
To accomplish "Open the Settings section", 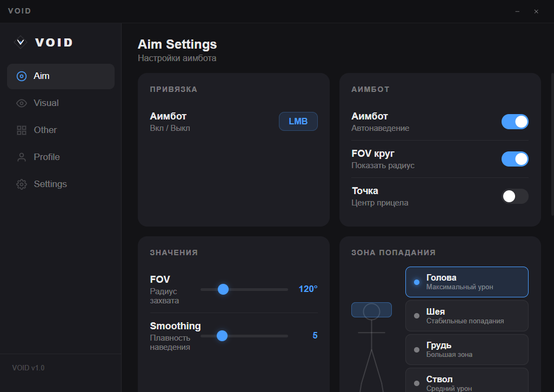I will tap(61, 184).
